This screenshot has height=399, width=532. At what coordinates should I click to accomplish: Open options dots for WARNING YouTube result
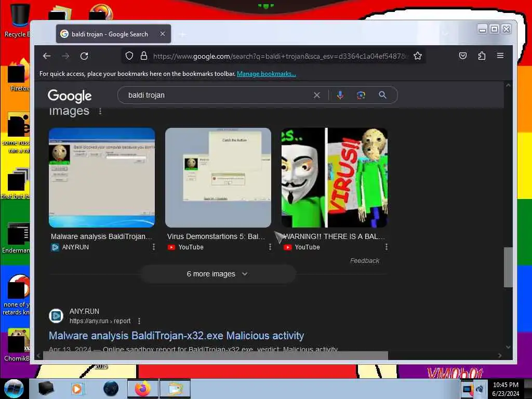click(x=387, y=247)
